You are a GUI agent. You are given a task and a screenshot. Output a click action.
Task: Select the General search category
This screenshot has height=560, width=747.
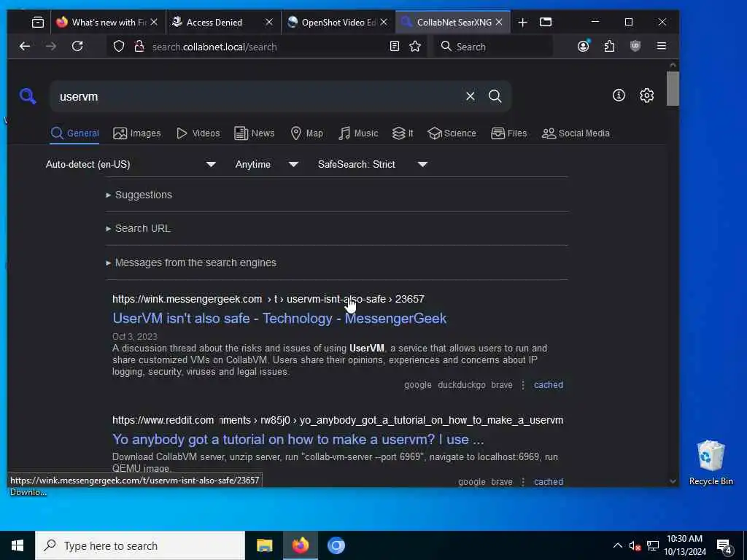click(75, 133)
